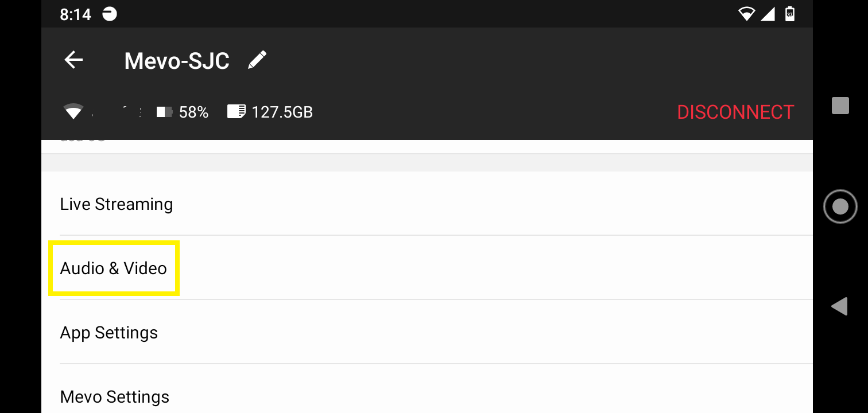Click the 58% battery level readout
Screen dimensions: 868x413
coord(195,111)
